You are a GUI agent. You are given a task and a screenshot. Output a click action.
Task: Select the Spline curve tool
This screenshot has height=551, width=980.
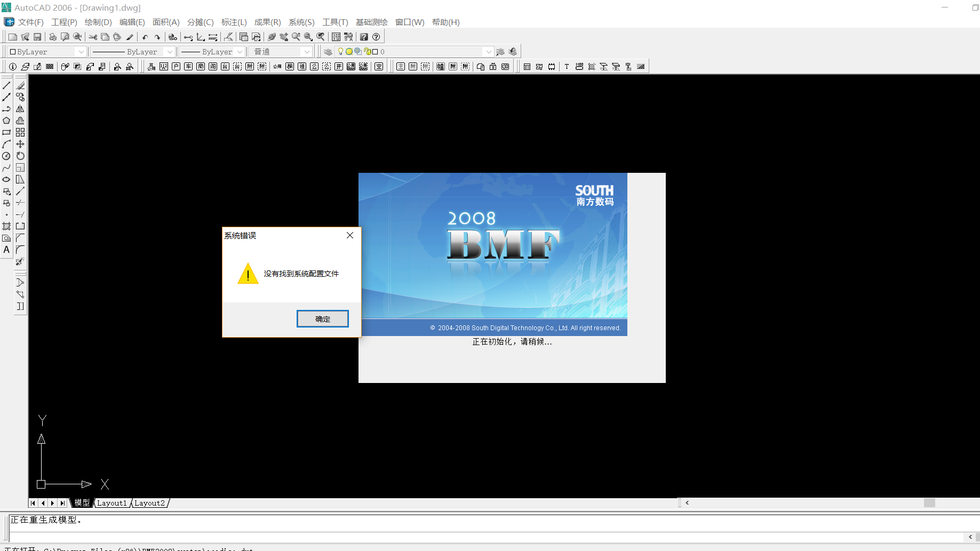pos(6,167)
